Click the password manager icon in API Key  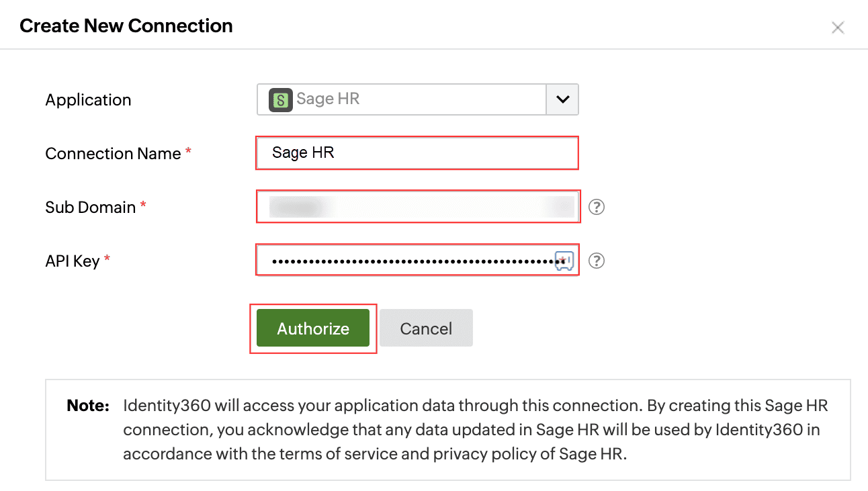coord(564,261)
